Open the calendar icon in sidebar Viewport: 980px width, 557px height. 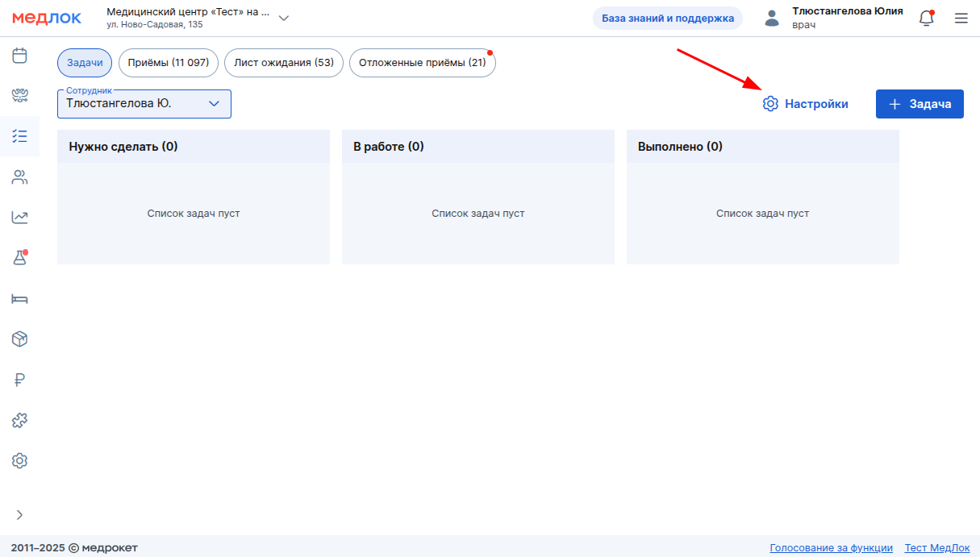(x=19, y=56)
